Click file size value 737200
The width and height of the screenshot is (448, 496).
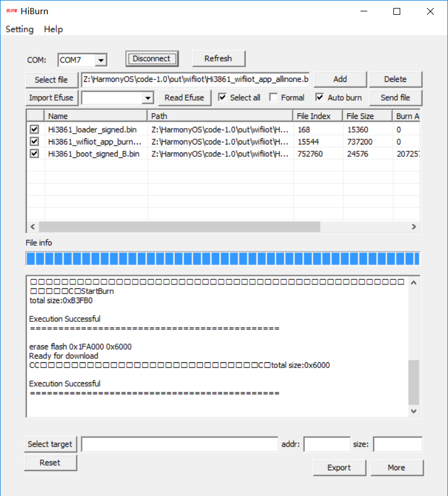tap(360, 142)
